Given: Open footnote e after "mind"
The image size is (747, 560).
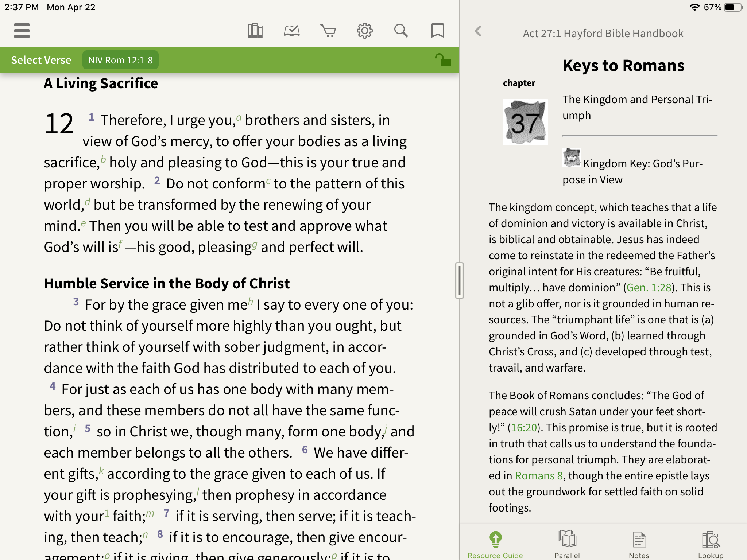Looking at the screenshot, I should tap(84, 223).
